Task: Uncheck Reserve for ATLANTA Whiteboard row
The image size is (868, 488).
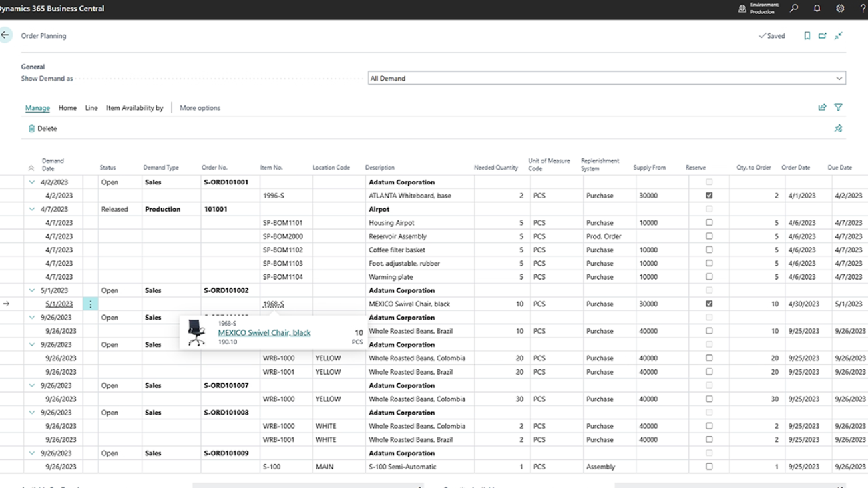Action: [x=709, y=196]
